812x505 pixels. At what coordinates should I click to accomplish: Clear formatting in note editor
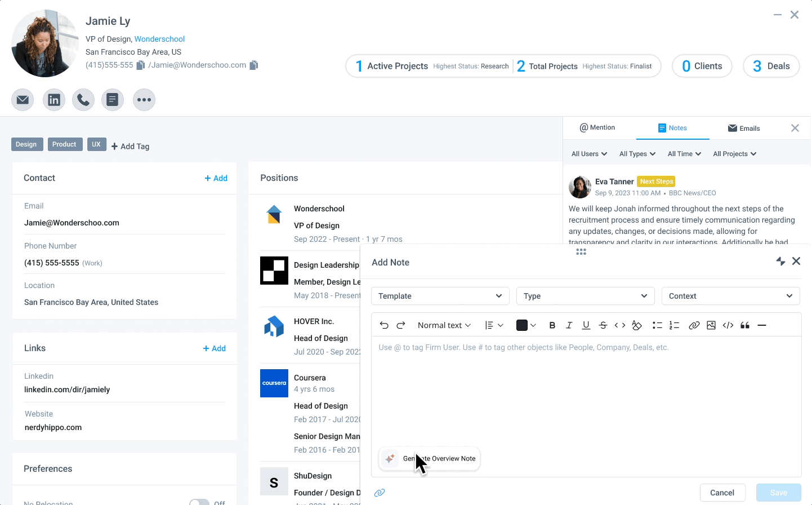point(637,325)
